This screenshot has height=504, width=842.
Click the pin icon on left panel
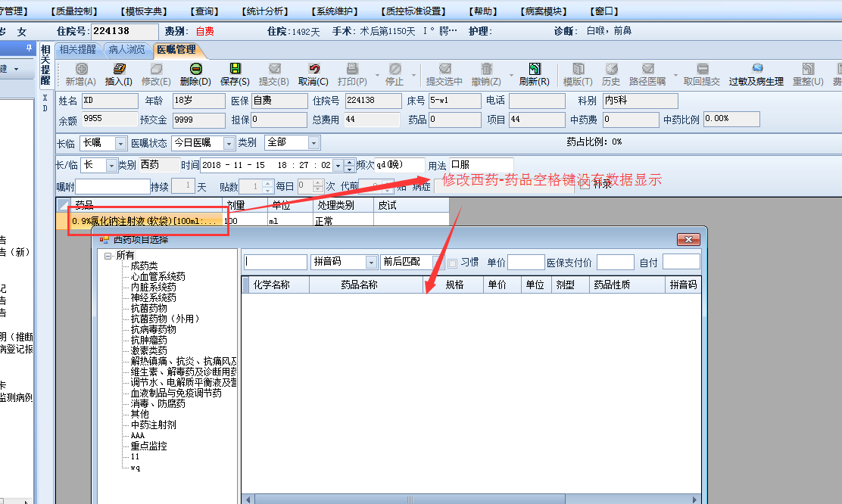coord(29,48)
